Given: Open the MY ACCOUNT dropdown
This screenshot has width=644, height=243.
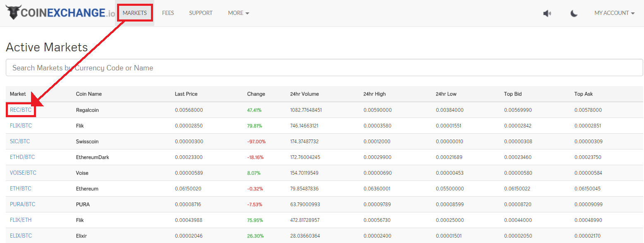Looking at the screenshot, I should [614, 13].
